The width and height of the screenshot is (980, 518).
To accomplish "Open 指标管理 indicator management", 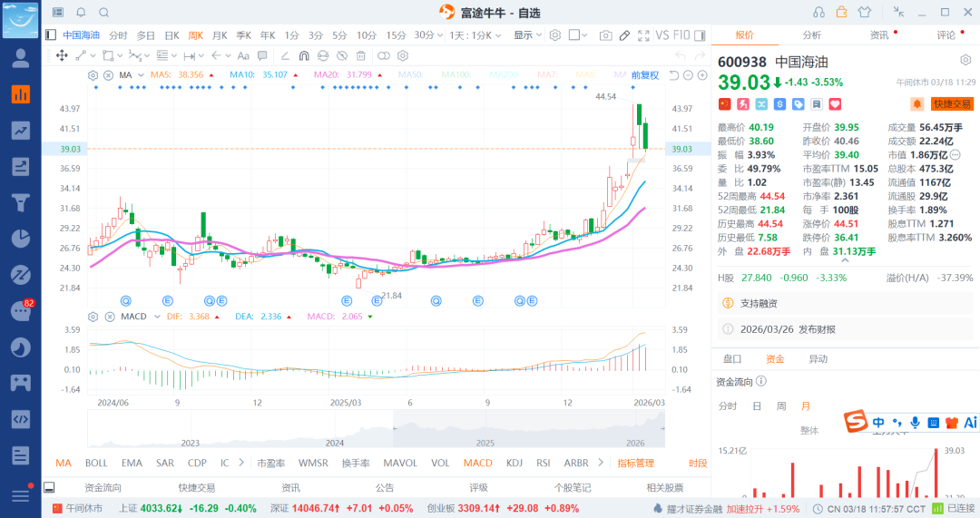I will pos(635,463).
